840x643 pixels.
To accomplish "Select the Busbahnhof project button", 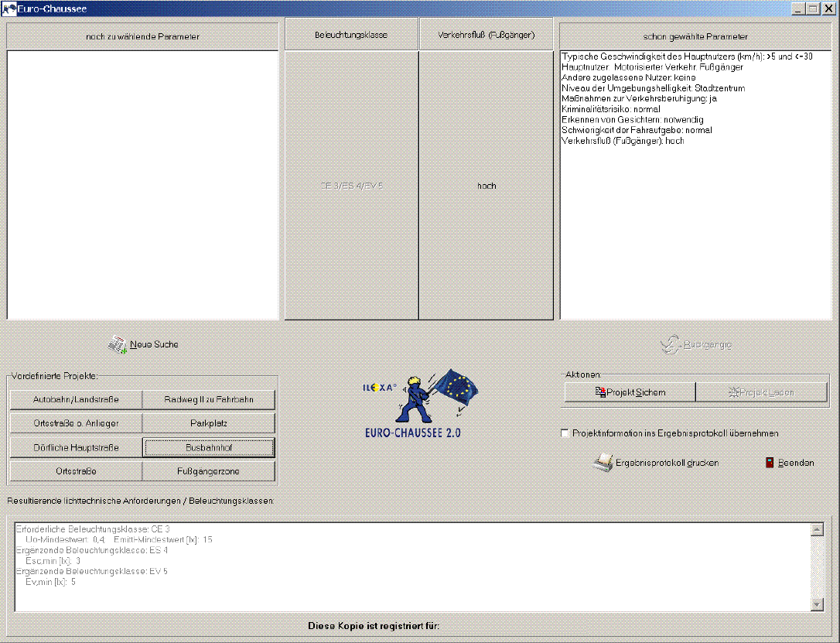I will (209, 447).
